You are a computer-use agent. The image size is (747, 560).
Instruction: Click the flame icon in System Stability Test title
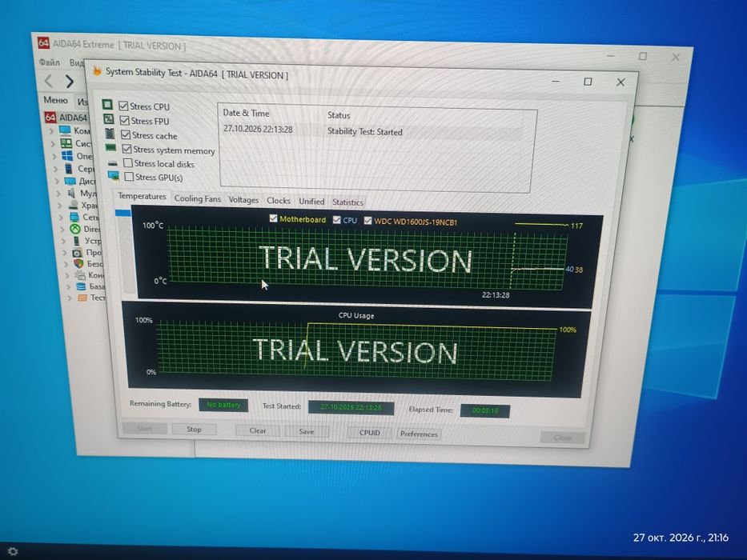pos(97,71)
